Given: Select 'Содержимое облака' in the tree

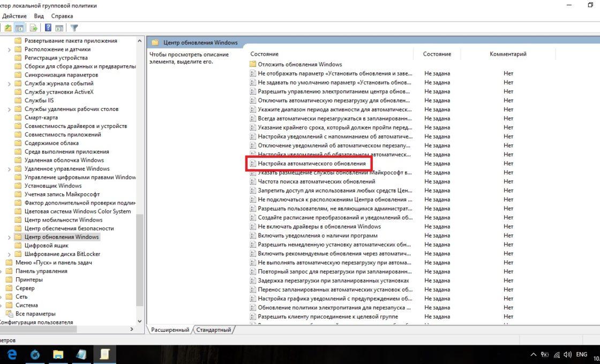Looking at the screenshot, I should point(51,143).
